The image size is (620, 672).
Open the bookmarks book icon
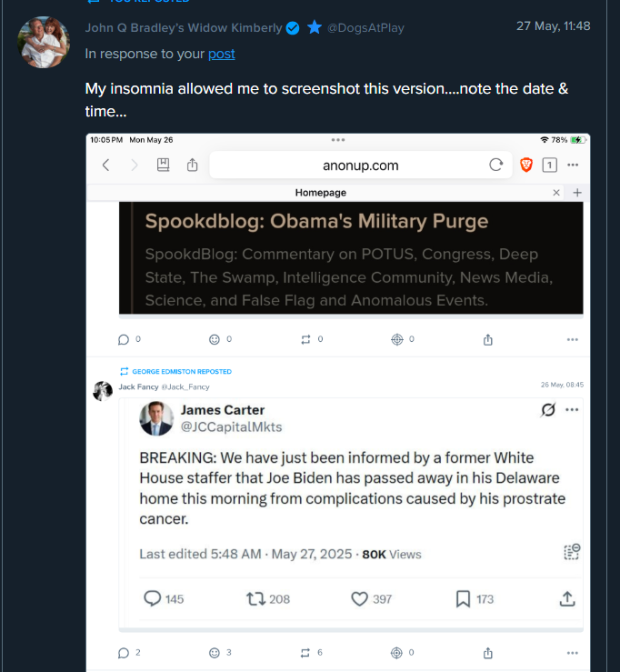(x=163, y=165)
